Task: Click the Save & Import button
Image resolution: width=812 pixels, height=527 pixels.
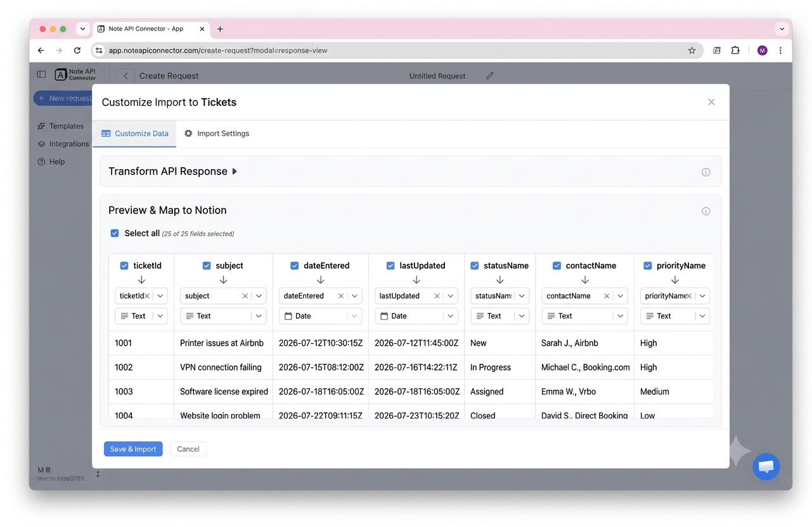Action: click(133, 449)
